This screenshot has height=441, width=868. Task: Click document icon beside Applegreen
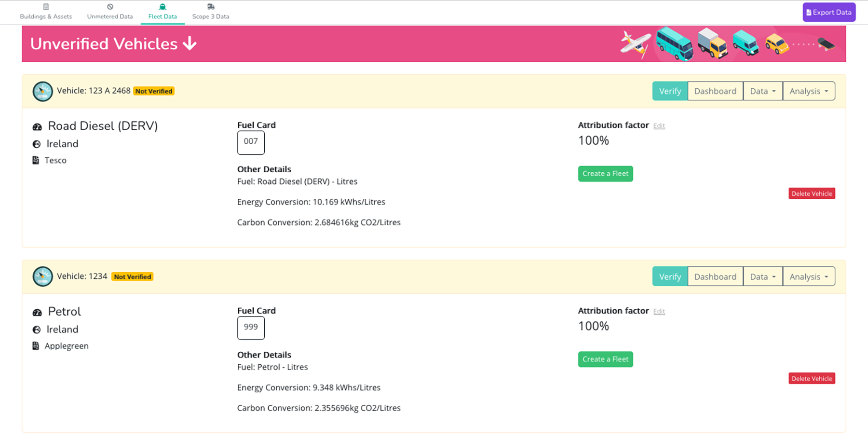pos(36,346)
